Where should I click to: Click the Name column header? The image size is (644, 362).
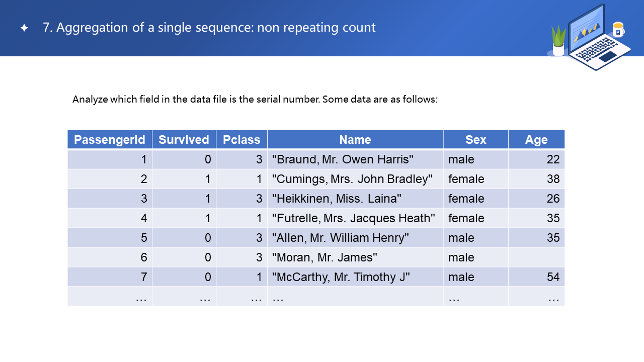tap(355, 140)
